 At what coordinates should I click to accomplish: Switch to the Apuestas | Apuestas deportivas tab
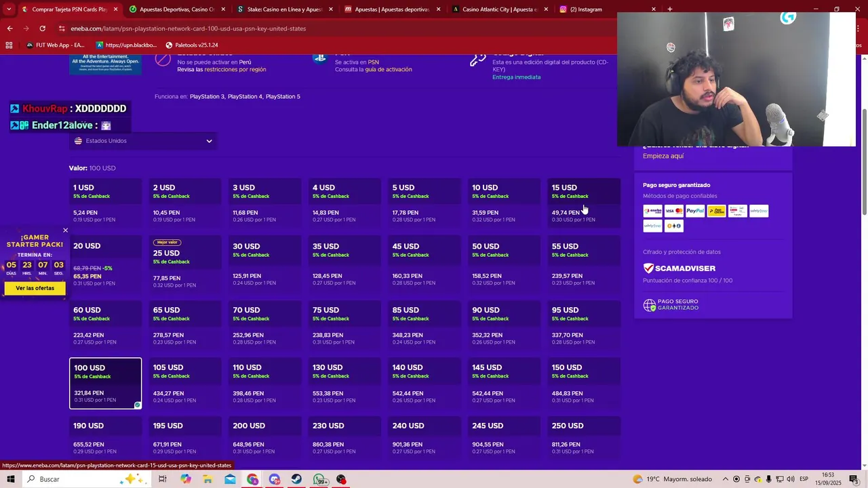point(392,9)
